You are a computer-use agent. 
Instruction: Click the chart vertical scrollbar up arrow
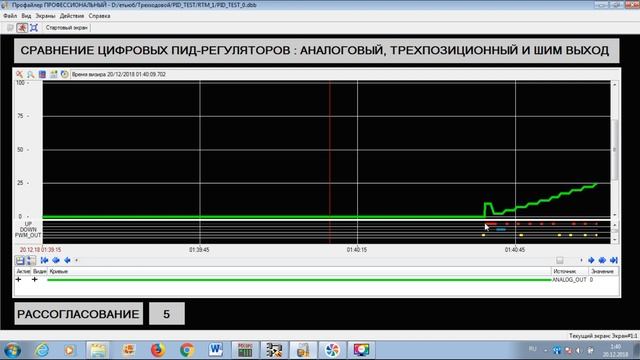coord(615,84)
